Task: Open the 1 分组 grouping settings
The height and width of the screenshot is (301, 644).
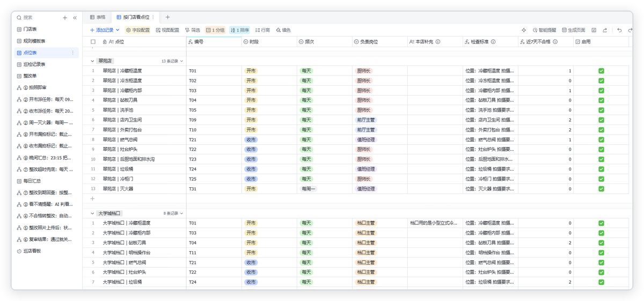Action: 216,30
